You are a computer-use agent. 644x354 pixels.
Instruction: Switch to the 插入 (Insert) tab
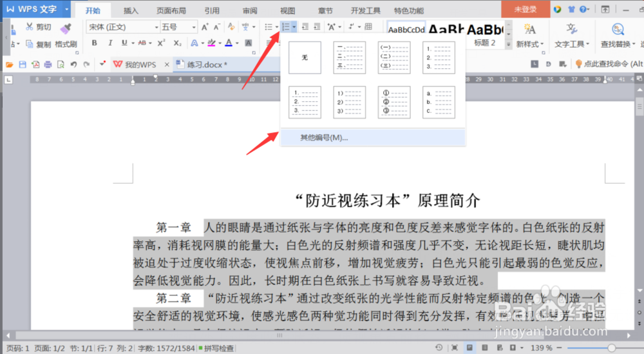(131, 11)
